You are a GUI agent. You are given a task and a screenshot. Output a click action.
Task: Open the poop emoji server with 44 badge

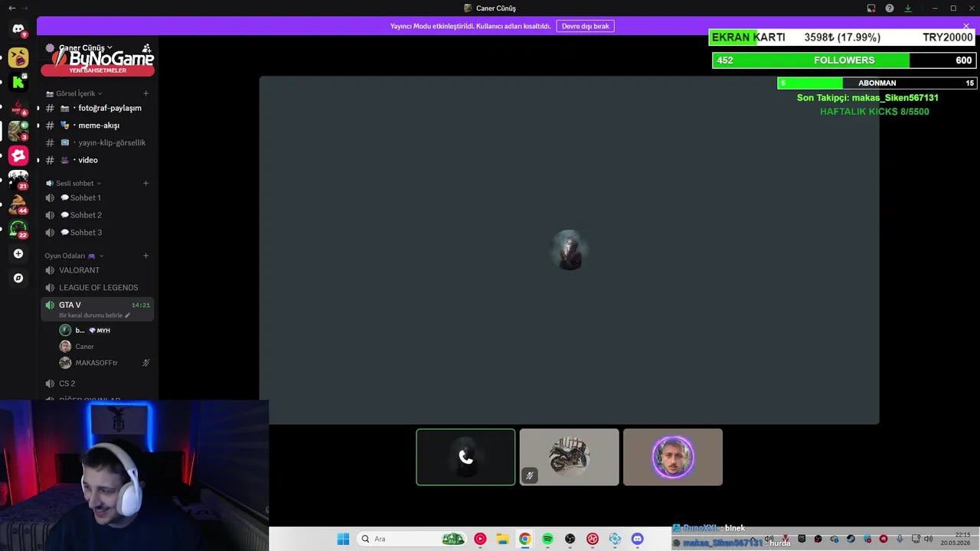coord(18,204)
